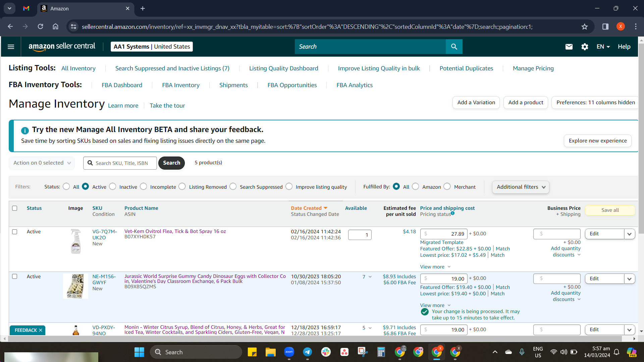Image resolution: width=644 pixels, height=362 pixels.
Task: Click Explore new experience
Action: pyautogui.click(x=598, y=141)
